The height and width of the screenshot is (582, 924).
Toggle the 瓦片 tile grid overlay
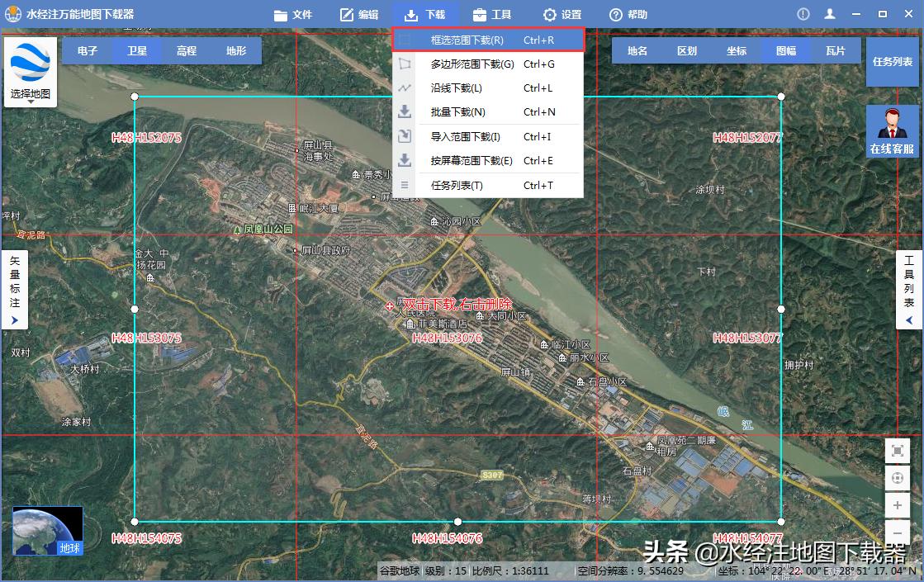835,50
